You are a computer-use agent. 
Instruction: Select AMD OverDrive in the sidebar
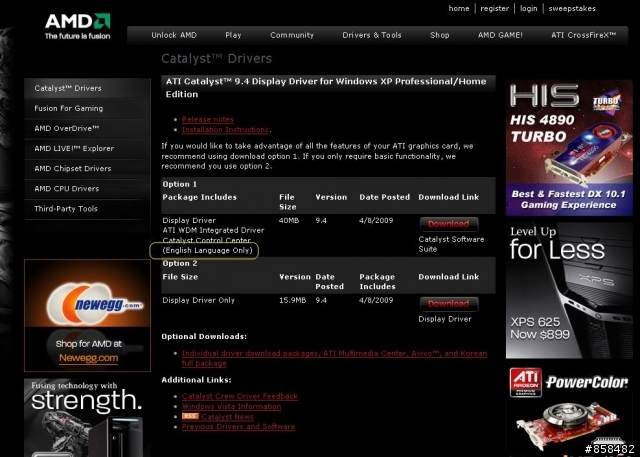pos(87,128)
